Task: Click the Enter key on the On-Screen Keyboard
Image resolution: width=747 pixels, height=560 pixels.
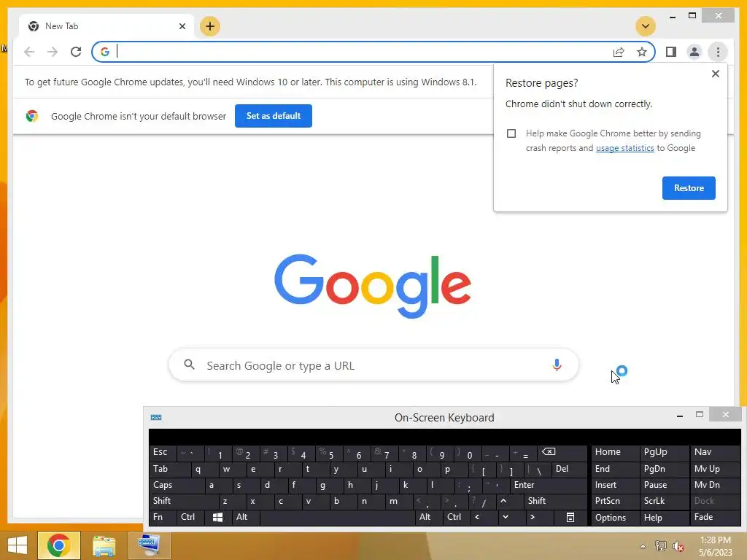Action: [x=549, y=485]
